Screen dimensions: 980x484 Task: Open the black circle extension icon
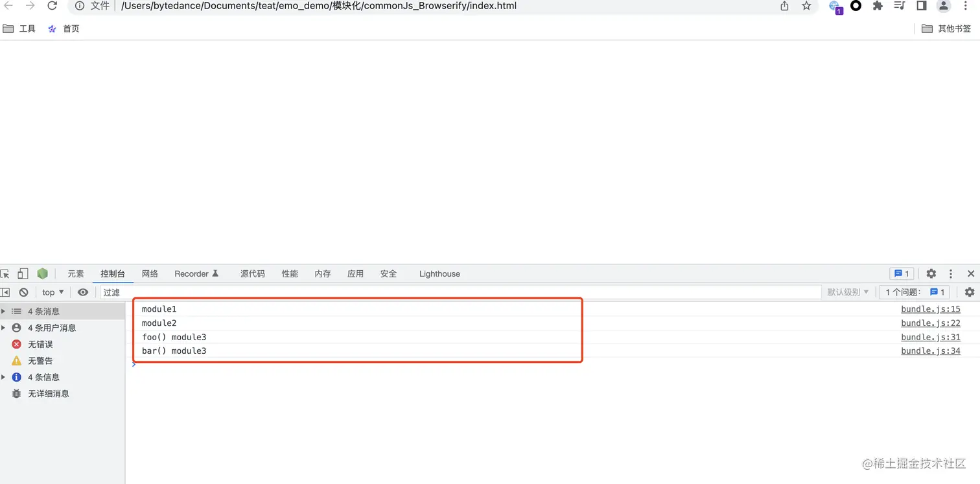856,6
